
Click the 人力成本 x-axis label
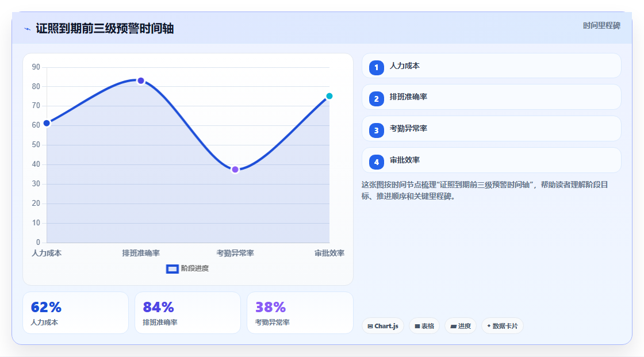(47, 253)
